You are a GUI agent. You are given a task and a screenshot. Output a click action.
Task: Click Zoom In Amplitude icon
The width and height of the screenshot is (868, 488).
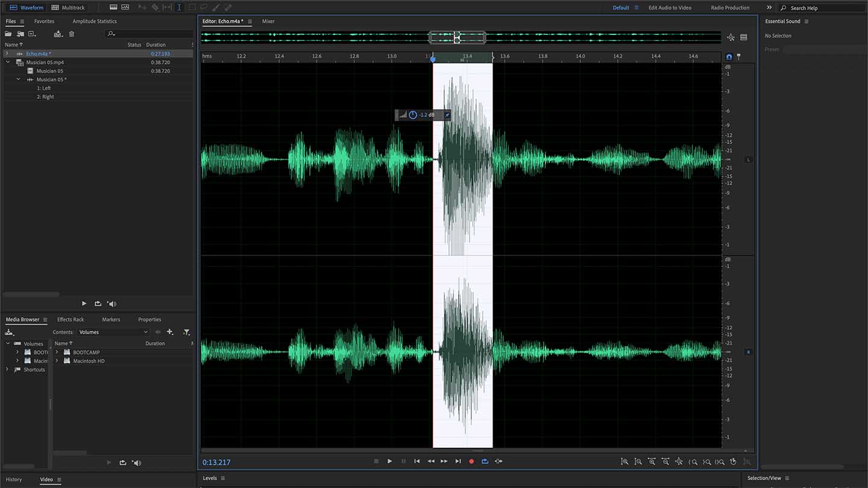[x=624, y=461]
